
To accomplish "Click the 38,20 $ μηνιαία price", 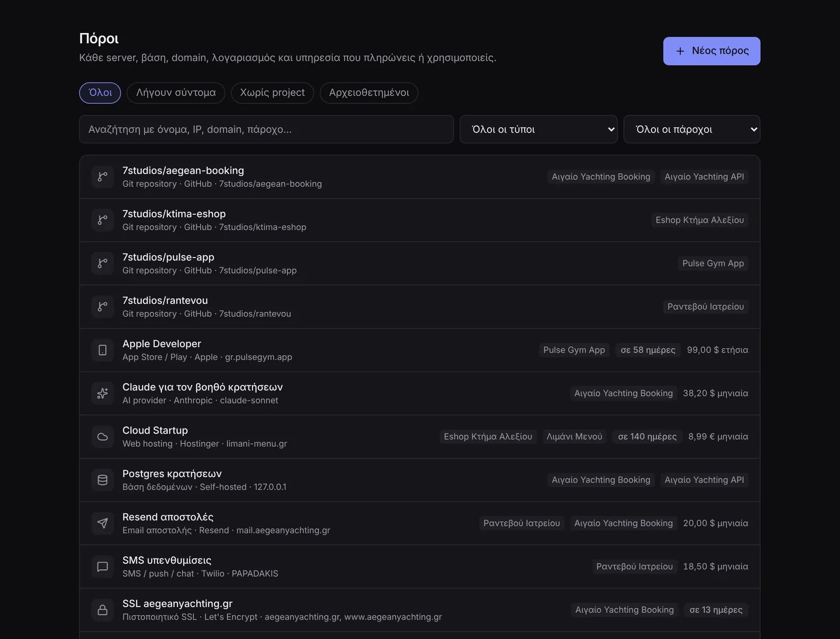I will (x=715, y=394).
